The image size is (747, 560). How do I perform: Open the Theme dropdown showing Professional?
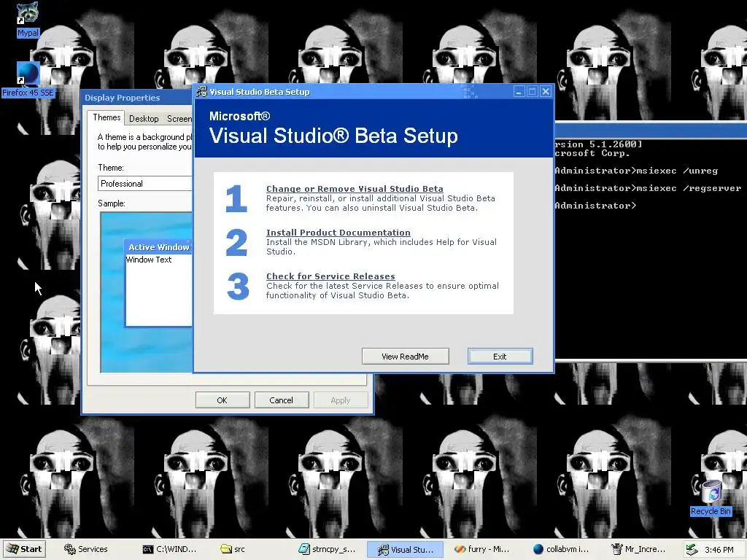[145, 184]
